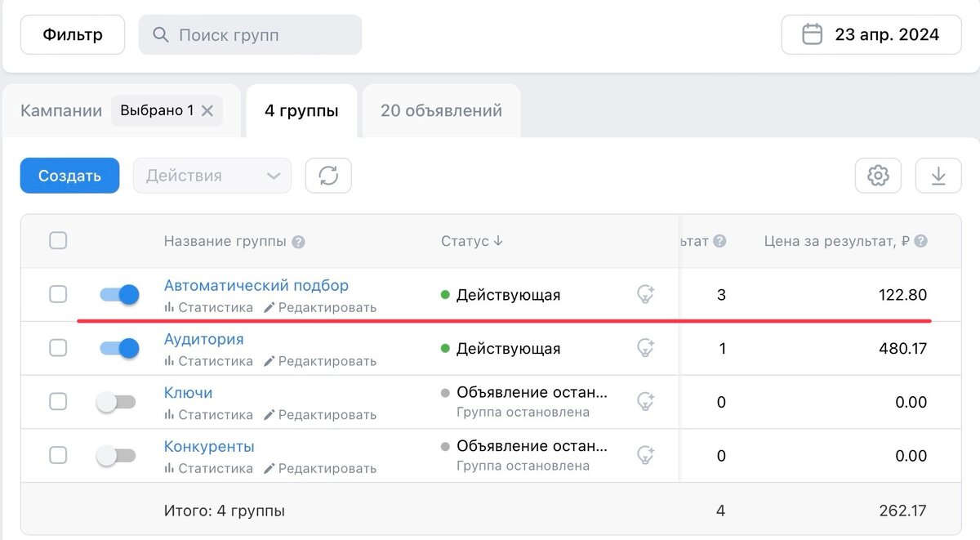980x540 pixels.
Task: Open table settings gear icon
Action: tap(878, 176)
